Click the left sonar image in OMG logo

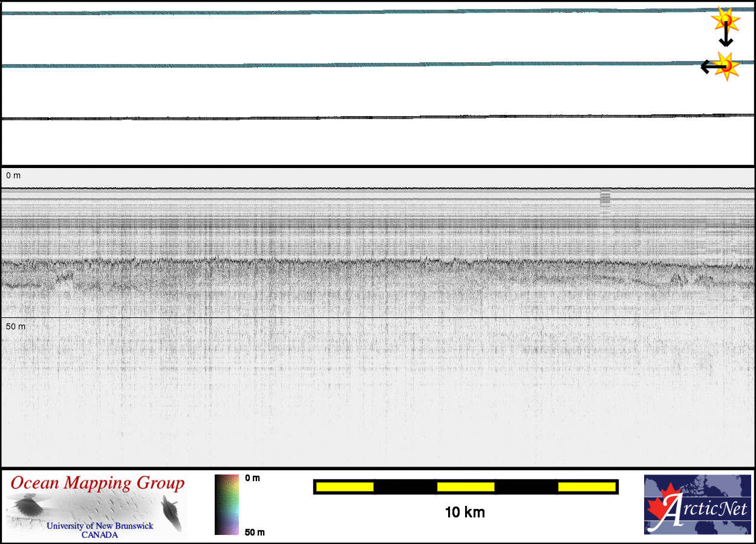27,505
